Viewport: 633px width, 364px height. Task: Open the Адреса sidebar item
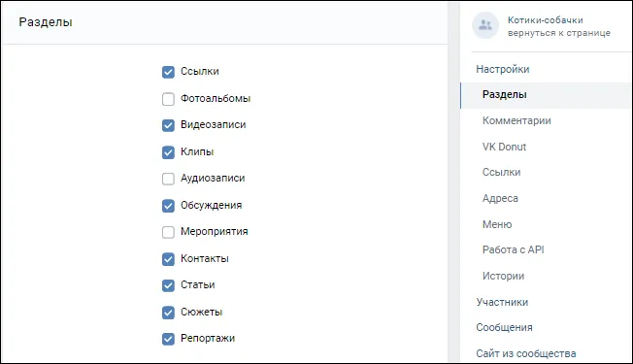500,199
